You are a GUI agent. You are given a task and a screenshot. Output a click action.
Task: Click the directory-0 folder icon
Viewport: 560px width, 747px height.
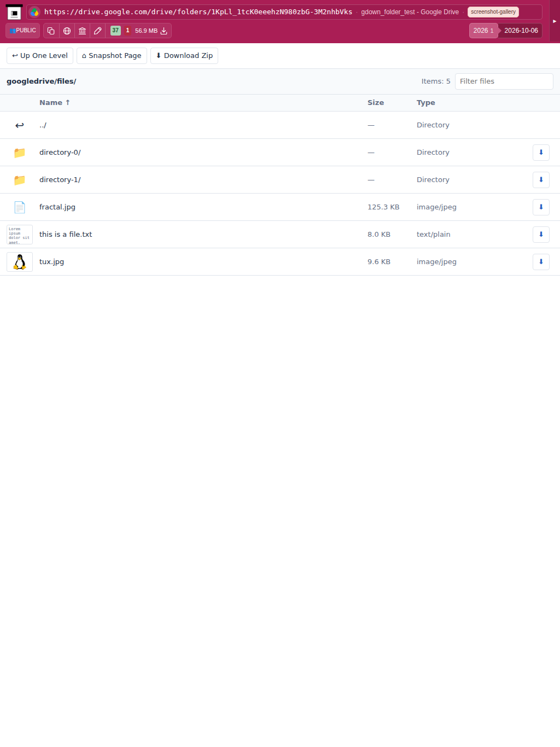(20, 153)
